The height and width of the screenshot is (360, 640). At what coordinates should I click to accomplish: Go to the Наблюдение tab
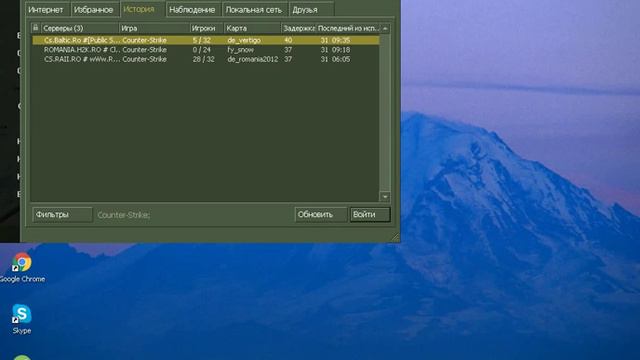[x=192, y=9]
